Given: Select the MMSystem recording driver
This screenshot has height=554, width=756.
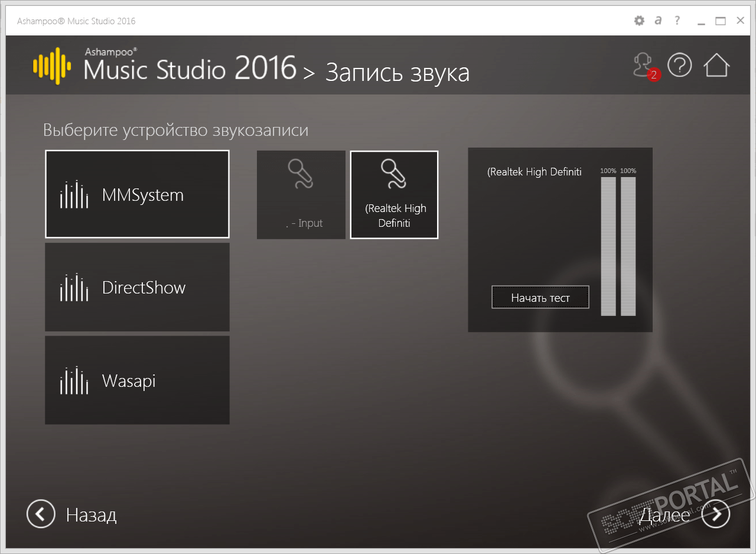Looking at the screenshot, I should [x=137, y=194].
